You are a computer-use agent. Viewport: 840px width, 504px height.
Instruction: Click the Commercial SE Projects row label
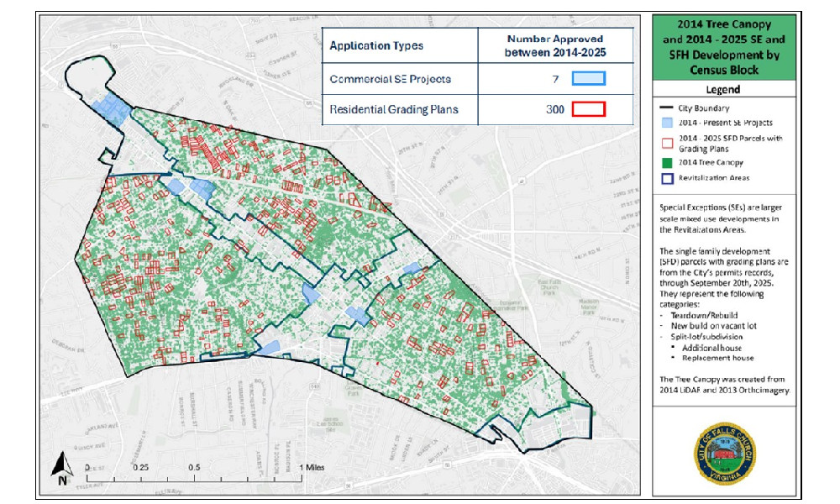388,78
